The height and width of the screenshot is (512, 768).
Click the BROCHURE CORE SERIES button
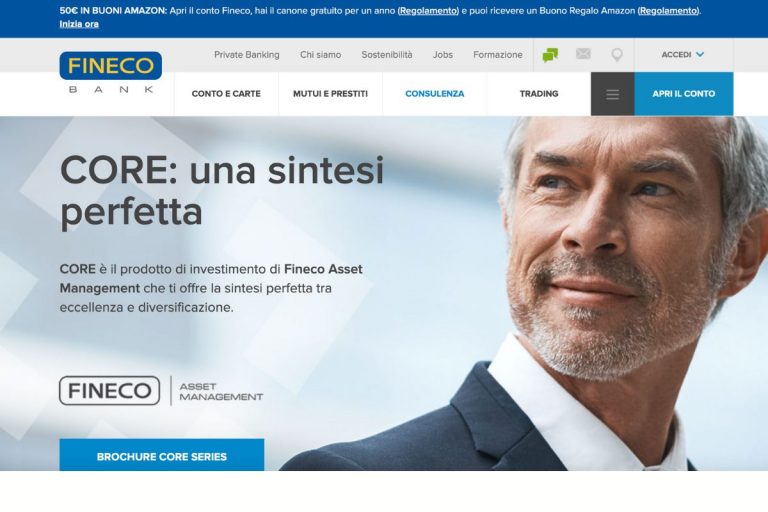(x=162, y=455)
